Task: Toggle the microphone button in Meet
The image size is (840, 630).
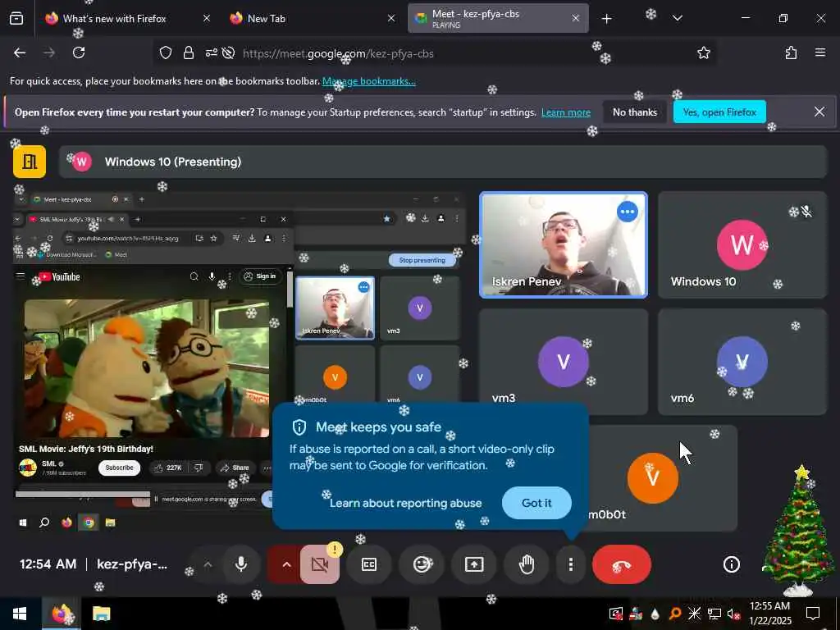Action: [241, 564]
